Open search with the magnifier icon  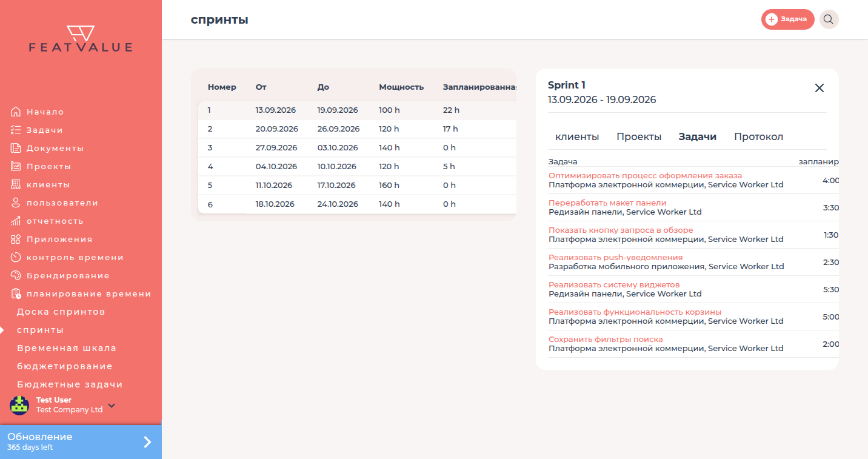click(829, 19)
